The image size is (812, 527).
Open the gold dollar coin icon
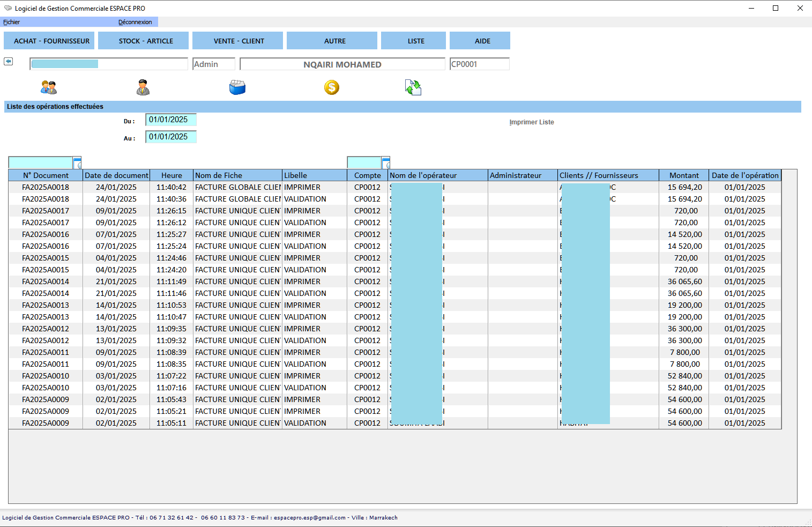pyautogui.click(x=332, y=87)
